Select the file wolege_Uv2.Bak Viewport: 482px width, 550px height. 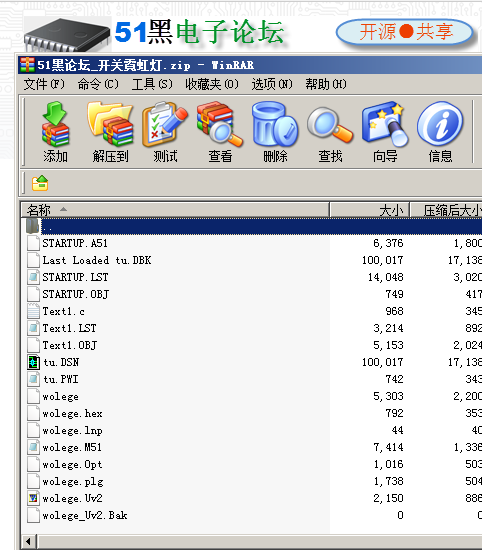[85, 515]
